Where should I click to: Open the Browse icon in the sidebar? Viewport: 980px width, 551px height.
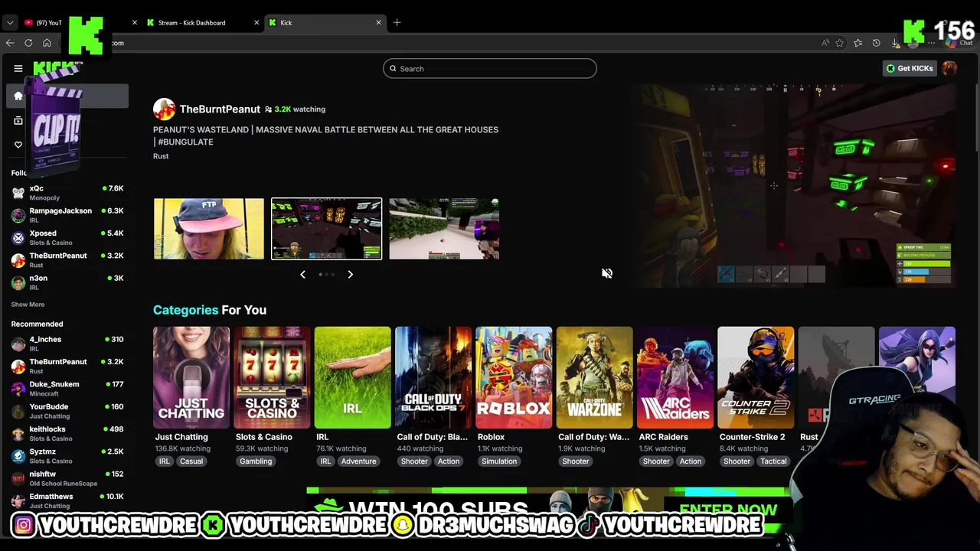(x=18, y=120)
